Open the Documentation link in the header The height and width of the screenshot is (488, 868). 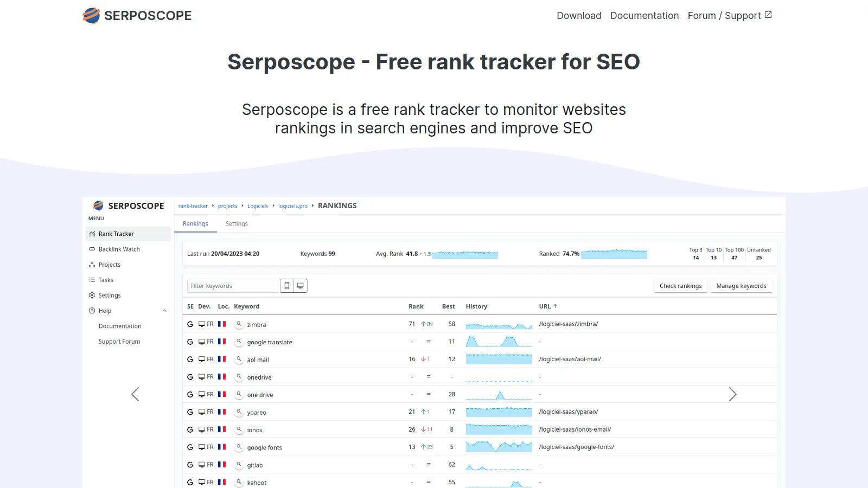pyautogui.click(x=644, y=15)
